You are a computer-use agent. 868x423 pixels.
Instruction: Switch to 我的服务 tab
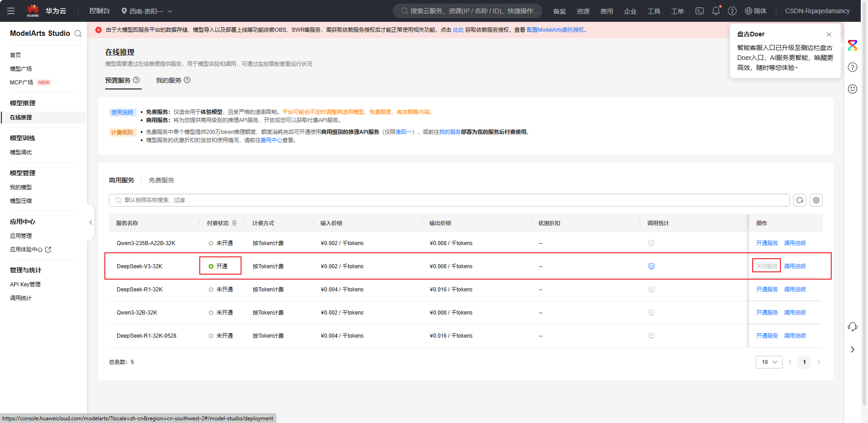169,80
